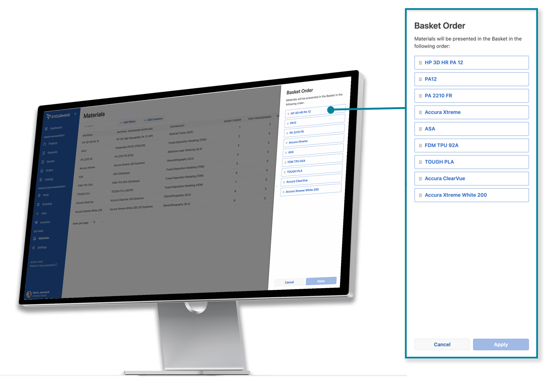Click the Requests icon in the sidebar
This screenshot has height=392, width=556.
[44, 153]
